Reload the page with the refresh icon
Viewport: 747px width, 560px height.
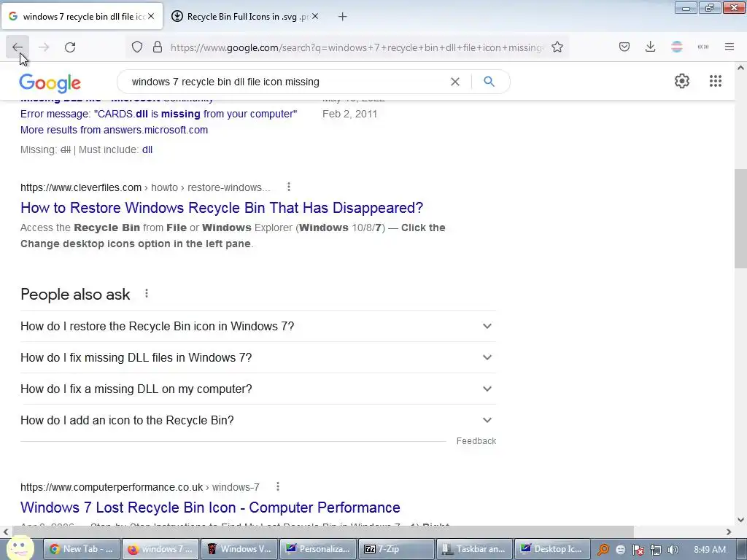click(x=70, y=47)
